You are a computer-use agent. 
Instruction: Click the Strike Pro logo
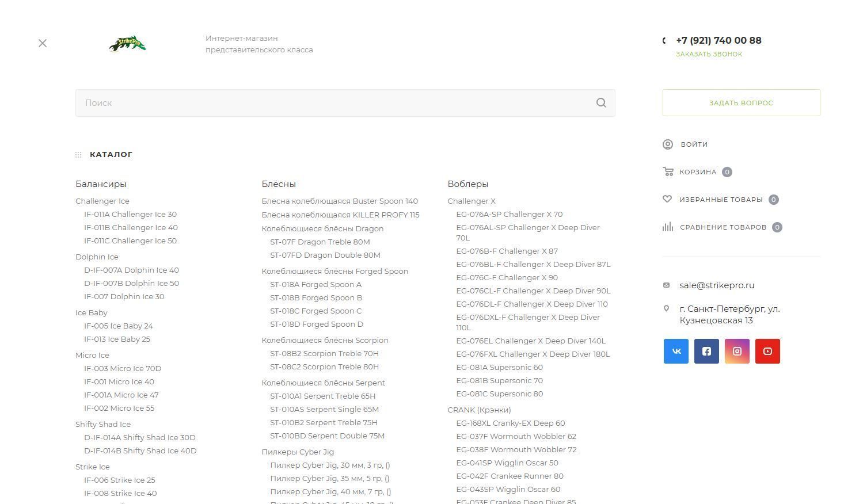[127, 44]
